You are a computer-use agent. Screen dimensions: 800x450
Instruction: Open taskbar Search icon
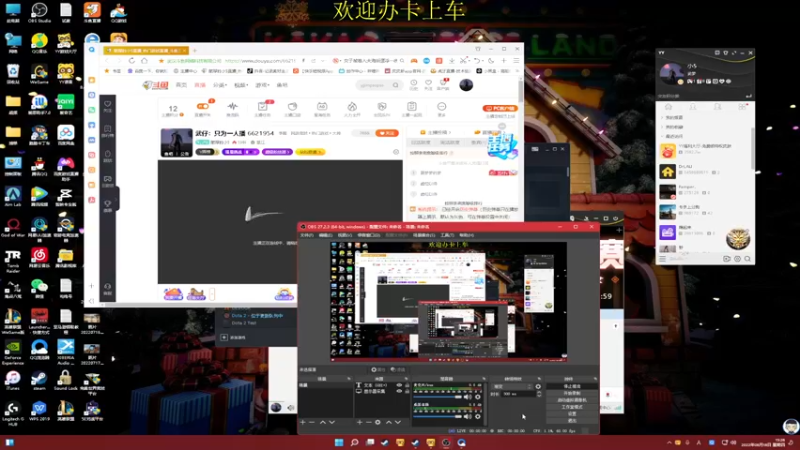coord(354,442)
